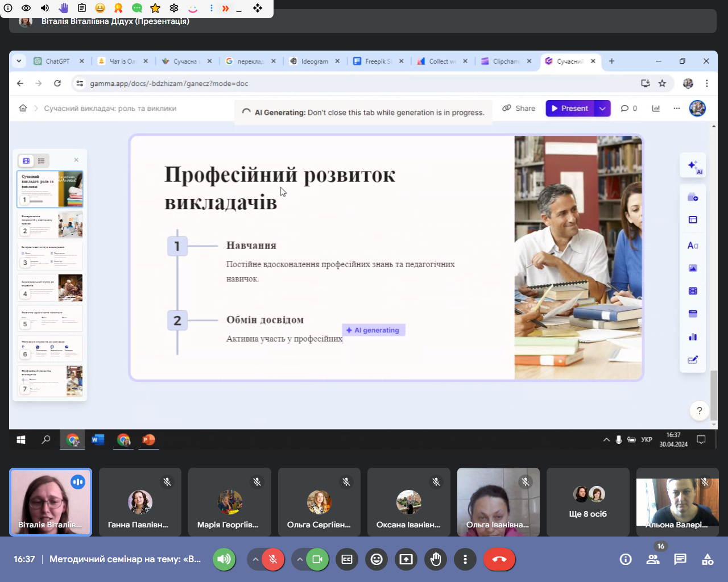Turn off the camera in meeting bar
Screen dimensions: 728x582
pyautogui.click(x=317, y=559)
